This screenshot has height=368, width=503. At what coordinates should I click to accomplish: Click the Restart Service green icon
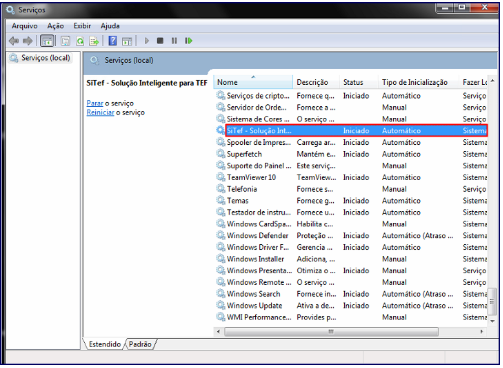click(x=189, y=41)
